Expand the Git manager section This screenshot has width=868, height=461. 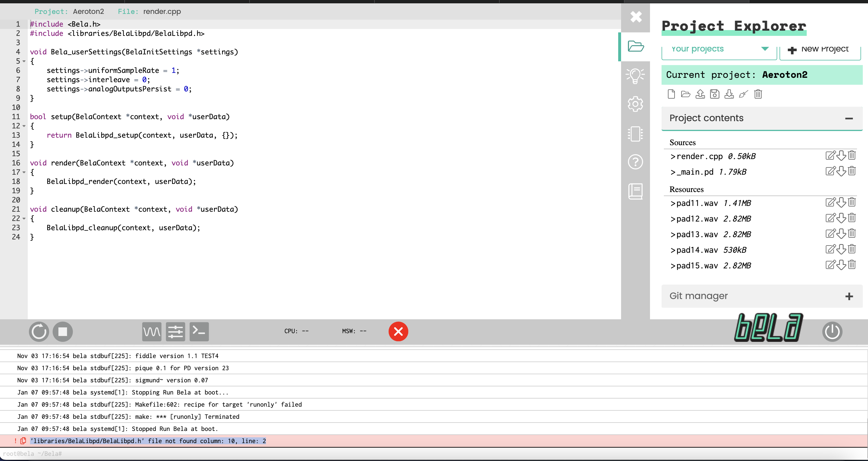click(x=849, y=296)
